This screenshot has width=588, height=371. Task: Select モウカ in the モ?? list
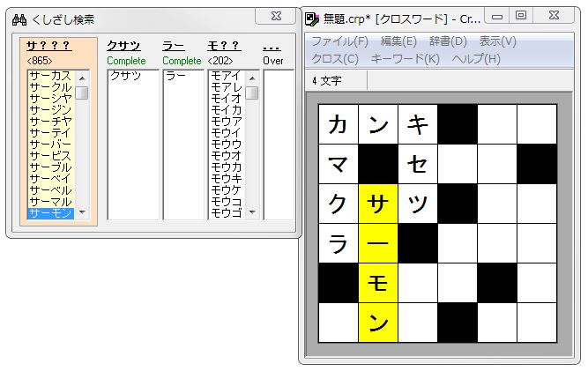coord(227,167)
